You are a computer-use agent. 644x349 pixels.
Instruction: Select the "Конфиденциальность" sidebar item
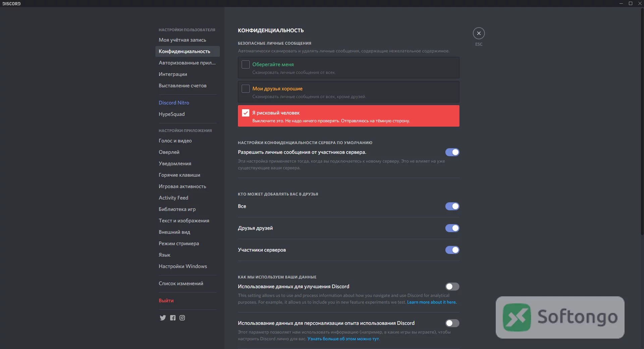click(187, 51)
